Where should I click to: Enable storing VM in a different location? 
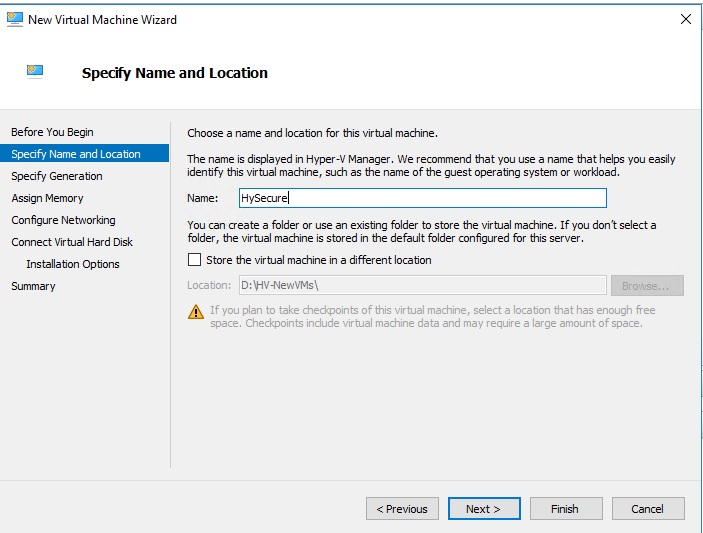tap(194, 260)
